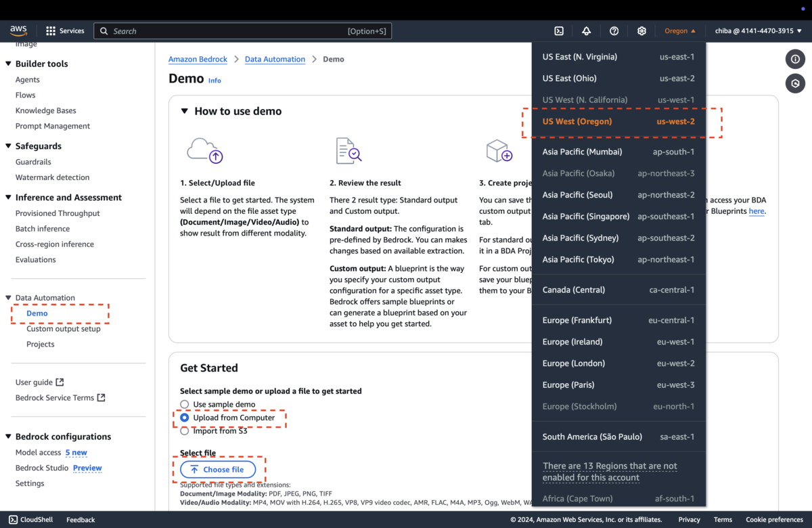Open the settings gear icon
The height and width of the screenshot is (528, 812).
point(641,30)
